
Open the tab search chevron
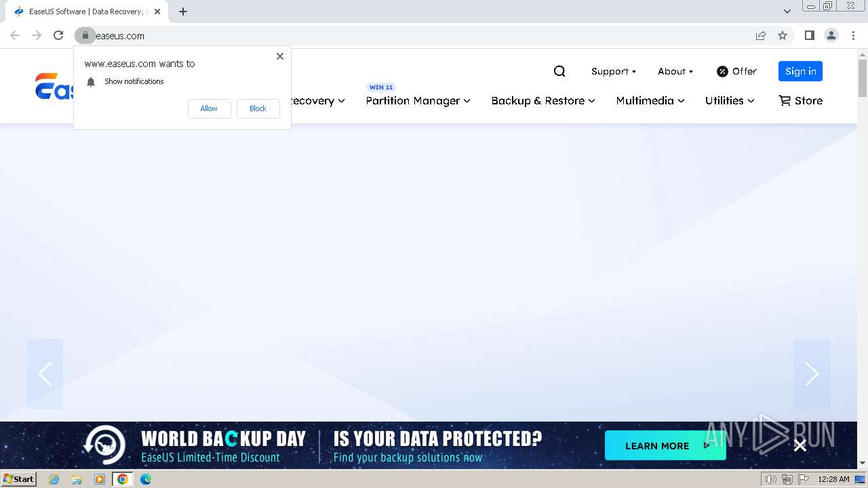point(787,12)
